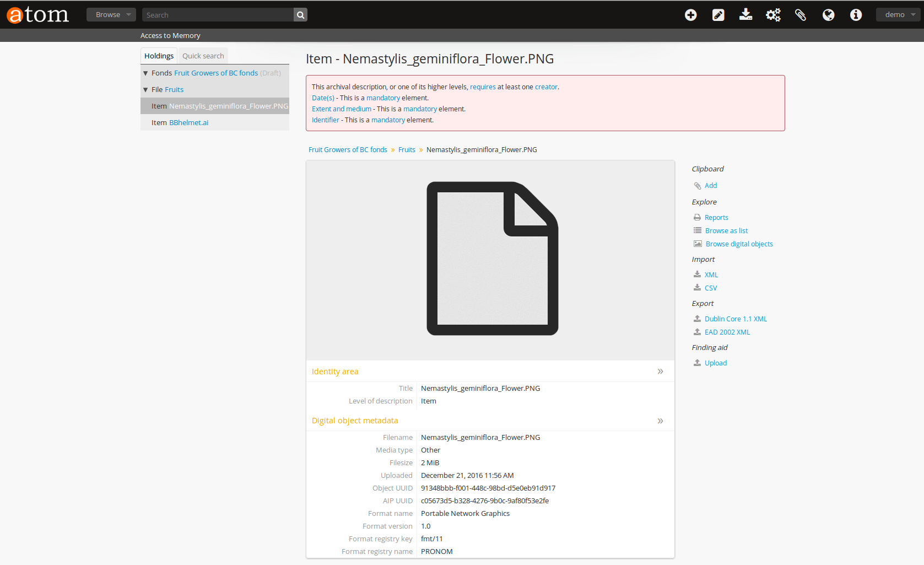Collapse the Fonds tree node arrow
Viewport: 924px width, 565px height.
(145, 73)
